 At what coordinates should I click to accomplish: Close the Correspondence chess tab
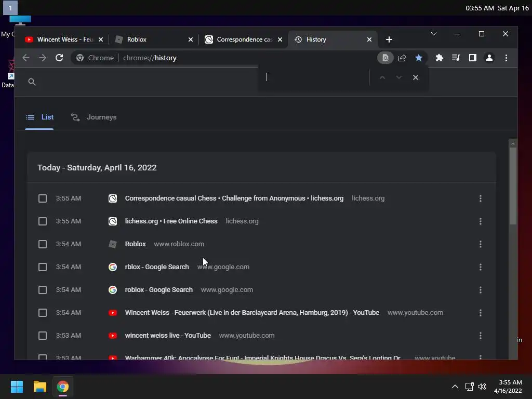click(280, 39)
